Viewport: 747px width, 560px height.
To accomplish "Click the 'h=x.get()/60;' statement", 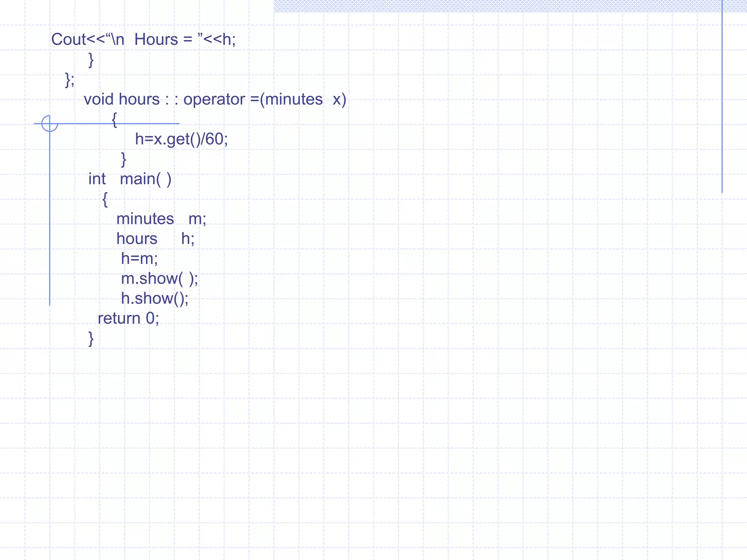I will 181,139.
